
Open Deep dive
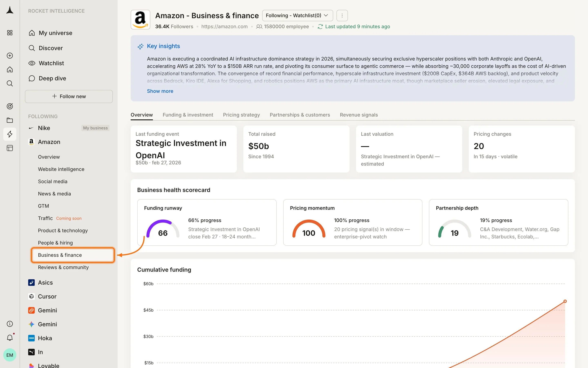tap(52, 78)
